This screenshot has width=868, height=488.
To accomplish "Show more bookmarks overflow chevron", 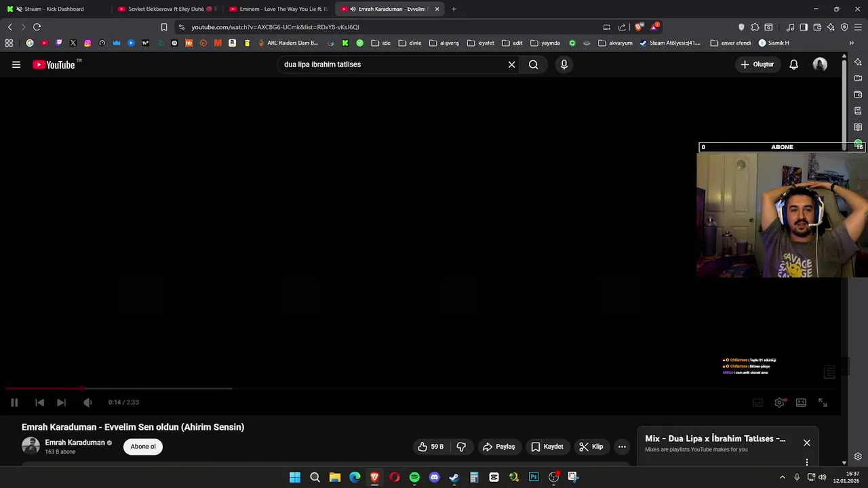I will coord(851,43).
